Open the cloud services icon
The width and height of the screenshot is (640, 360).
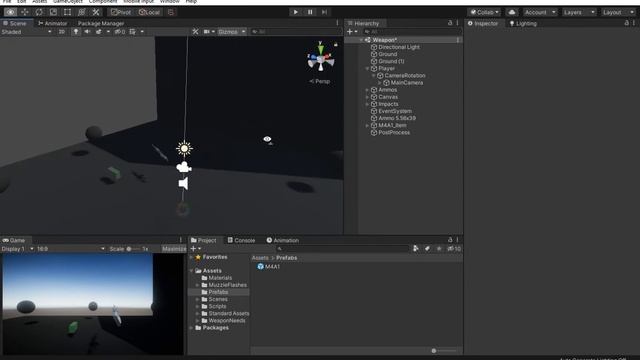pyautogui.click(x=511, y=12)
